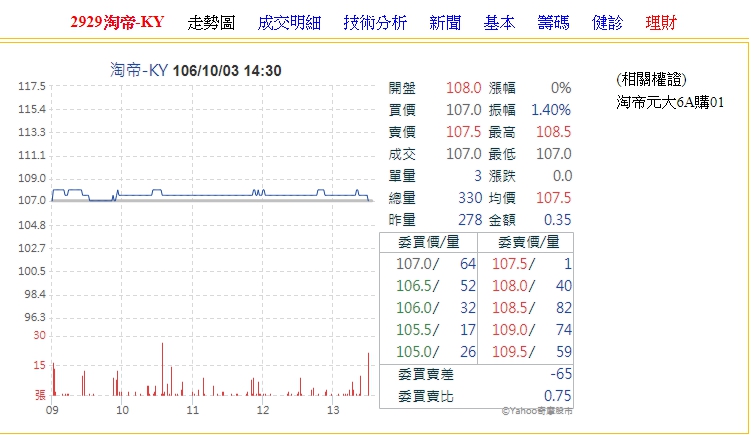The height and width of the screenshot is (435, 751).
Task: Click the ask row 108.0/ 40
Action: tap(532, 286)
